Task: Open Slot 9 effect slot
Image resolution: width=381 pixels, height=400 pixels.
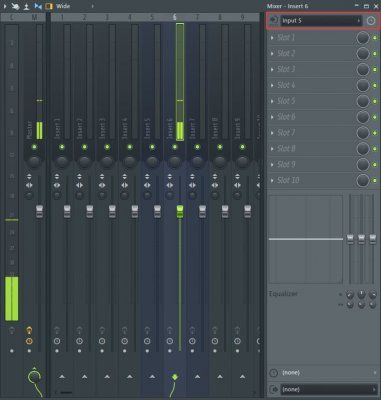Action: [311, 164]
